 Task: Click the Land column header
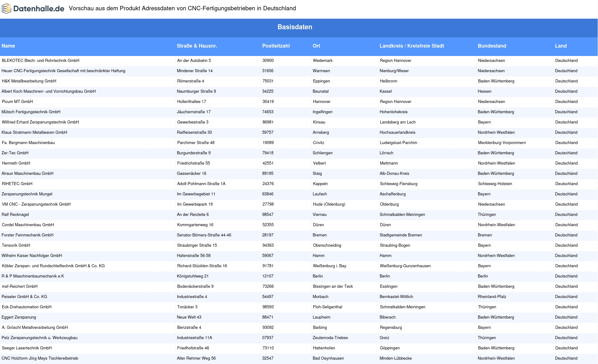click(x=561, y=46)
